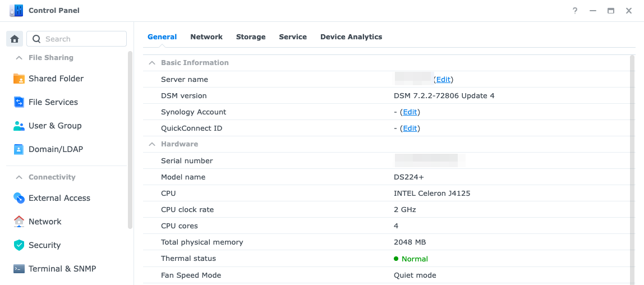644x285 pixels.
Task: Open External Access via its blue link icon
Action: (19, 198)
